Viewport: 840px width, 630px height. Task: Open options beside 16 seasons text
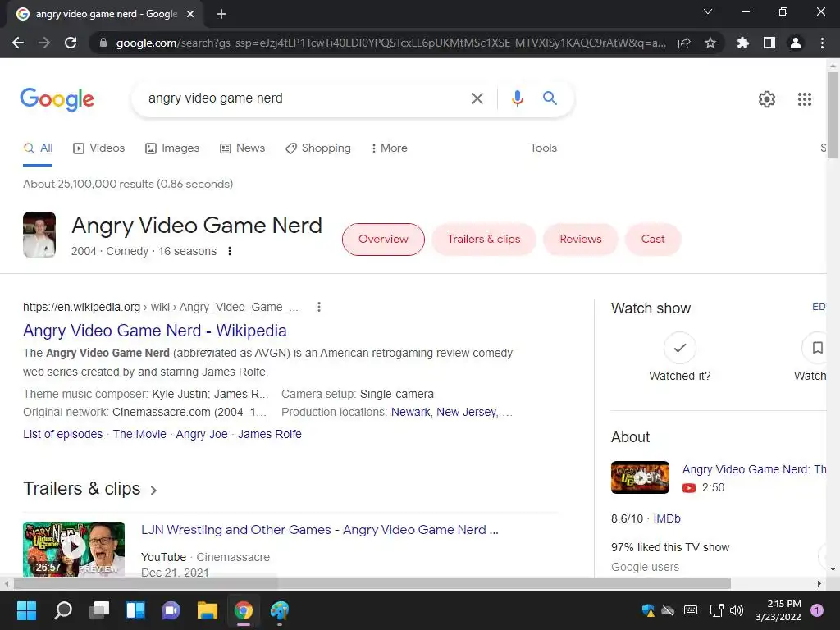tap(230, 251)
